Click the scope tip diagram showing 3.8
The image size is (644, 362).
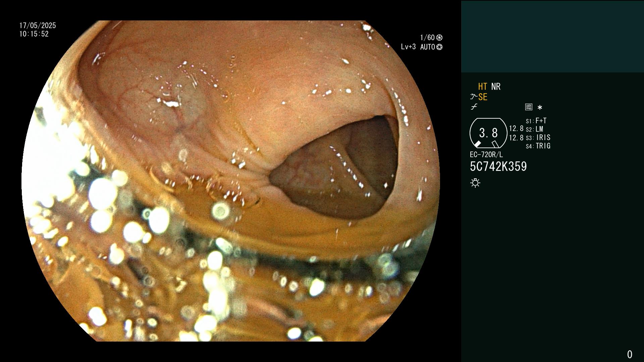pyautogui.click(x=488, y=133)
